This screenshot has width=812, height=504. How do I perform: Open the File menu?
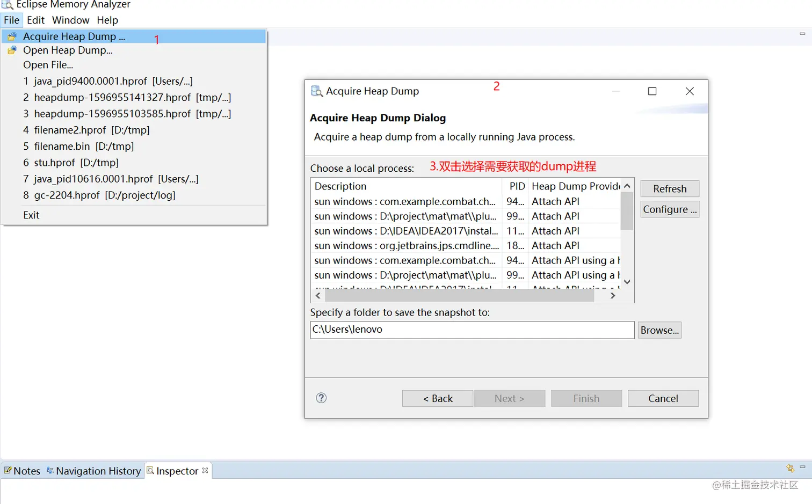point(11,20)
